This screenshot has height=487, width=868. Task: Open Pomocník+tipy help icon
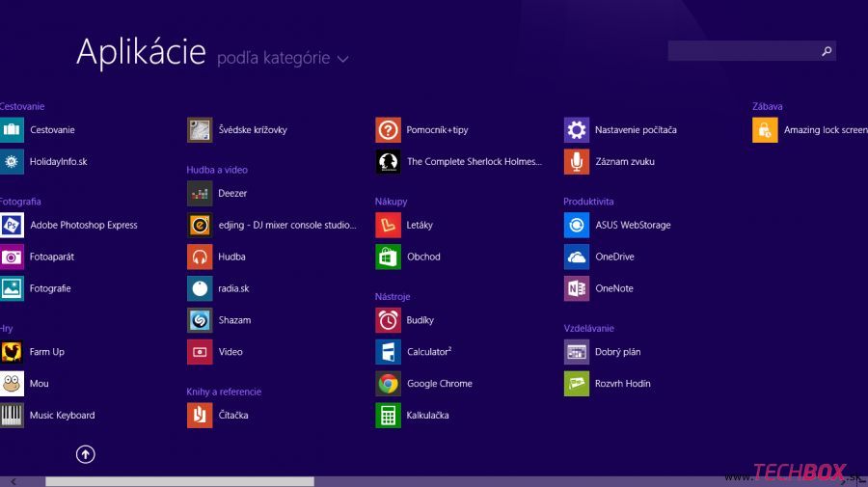click(388, 130)
